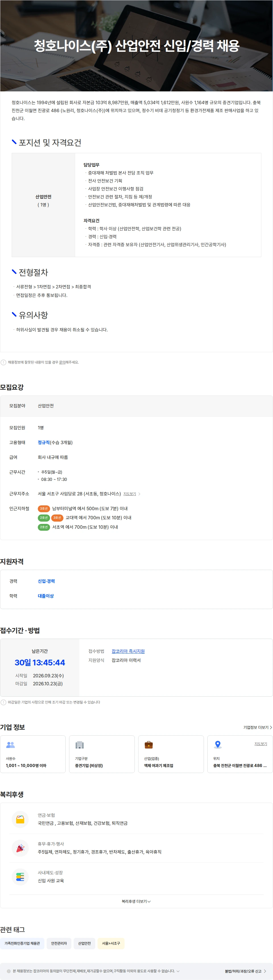The image size is (273, 980).
Task: Select 가족친화인증기업 채용관 tag
Action: (x=22, y=944)
